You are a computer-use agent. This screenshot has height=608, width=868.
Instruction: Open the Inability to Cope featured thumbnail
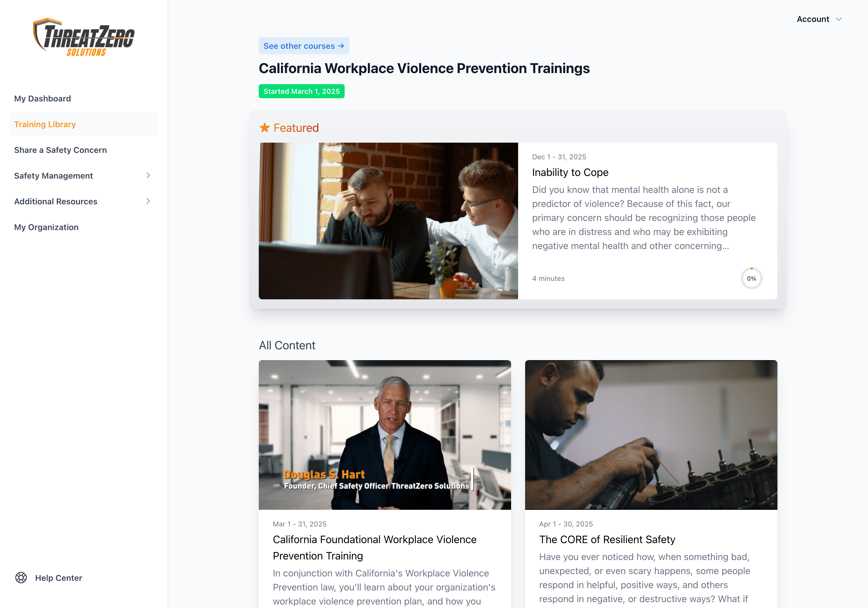click(388, 221)
